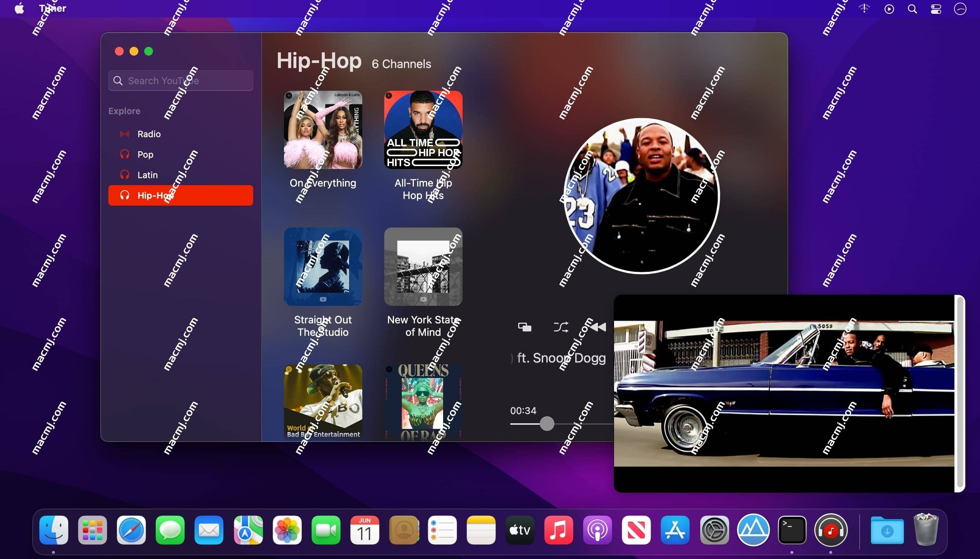Click the 00:34 elapsed time label
Image resolution: width=980 pixels, height=559 pixels.
[523, 410]
